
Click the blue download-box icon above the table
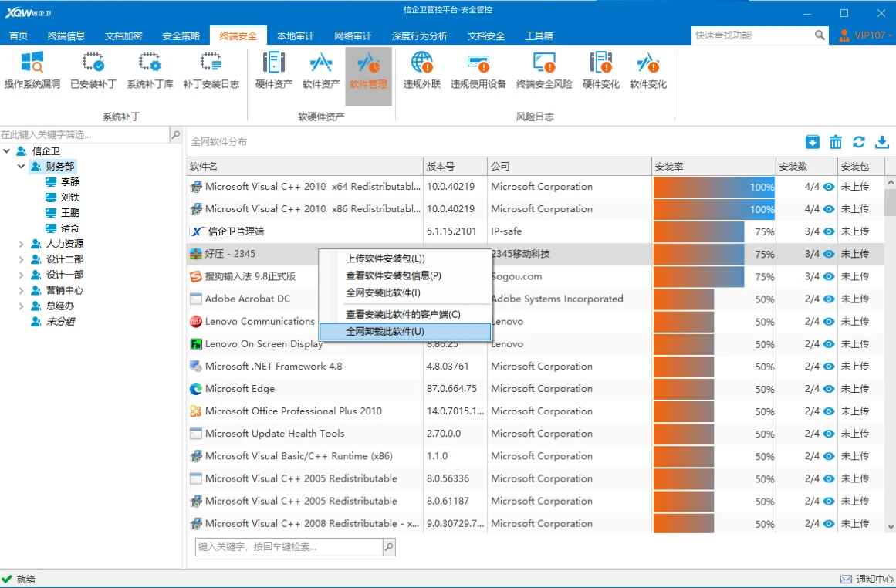click(812, 142)
